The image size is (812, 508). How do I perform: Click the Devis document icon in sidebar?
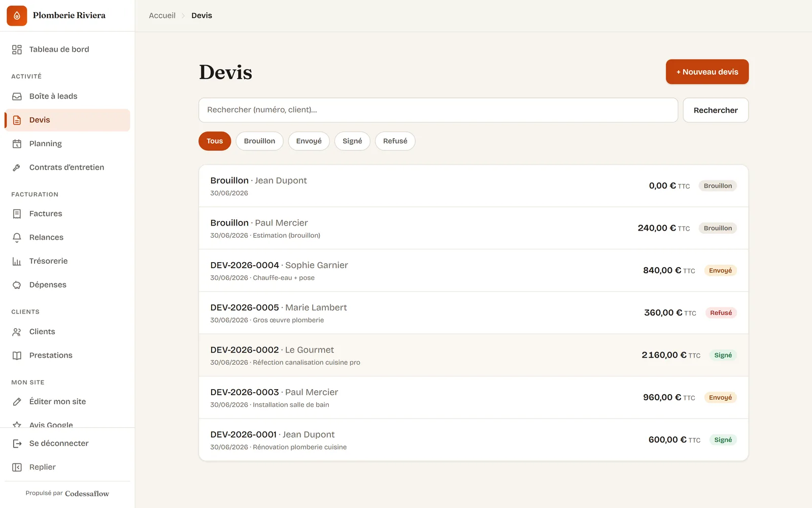tap(17, 120)
